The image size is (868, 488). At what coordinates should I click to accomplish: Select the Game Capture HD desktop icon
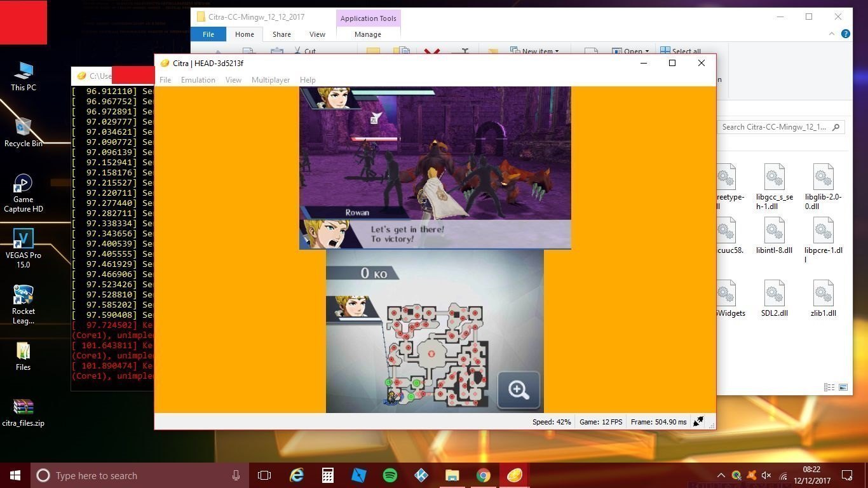click(x=24, y=193)
